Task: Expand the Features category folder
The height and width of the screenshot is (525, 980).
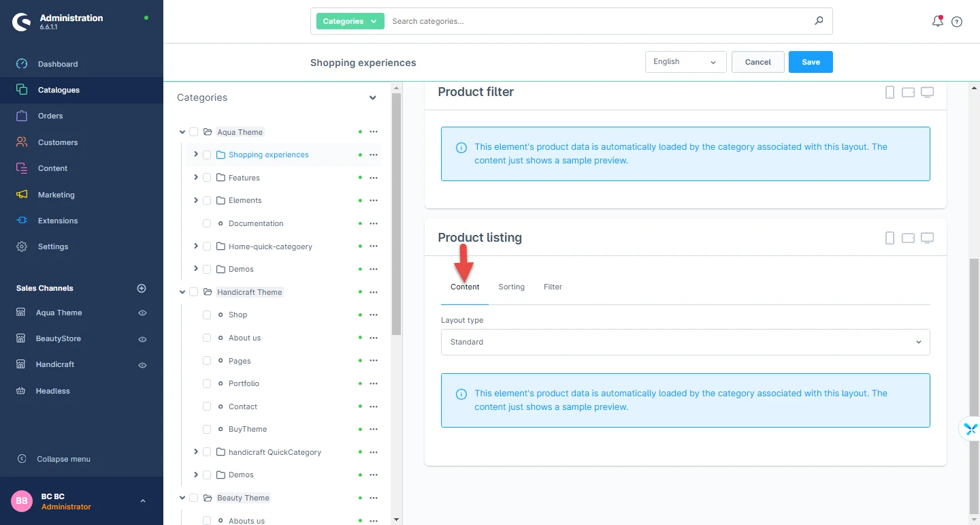Action: click(196, 178)
